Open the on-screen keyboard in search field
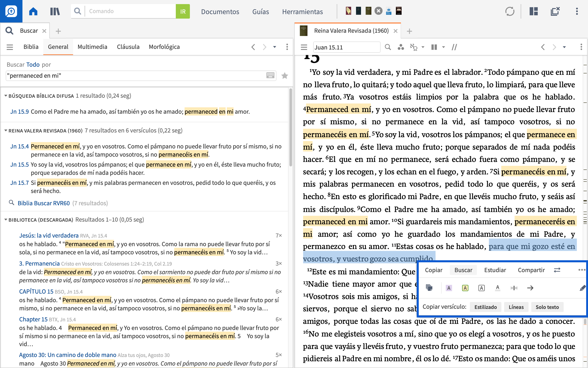This screenshot has width=588, height=368. [270, 75]
